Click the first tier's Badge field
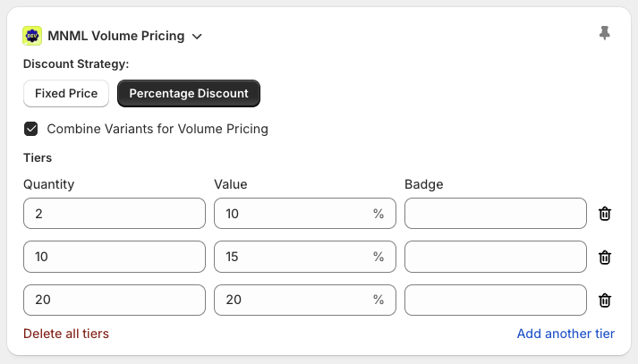This screenshot has height=364, width=638. (x=496, y=214)
